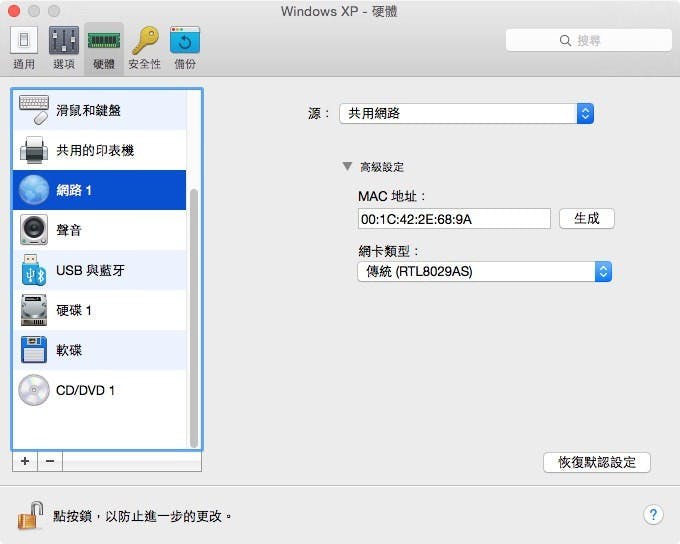Viewport: 680px width, 544px height.
Task: Click the MAC 地址 input field
Action: [x=454, y=219]
